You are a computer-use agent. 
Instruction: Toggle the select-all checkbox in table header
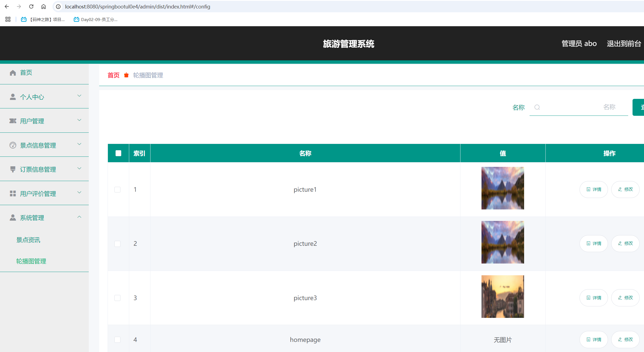(118, 153)
